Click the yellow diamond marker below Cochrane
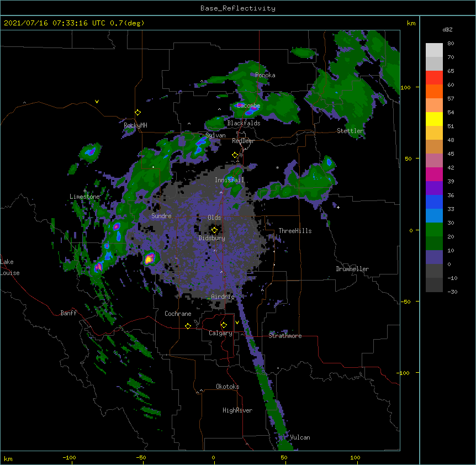 [188, 326]
